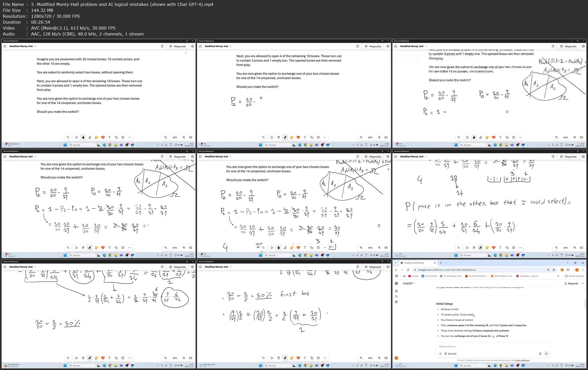Open settings gear in problem-text-only whiteboard frame
Viewport: 588px width, 370px height.
point(192,46)
